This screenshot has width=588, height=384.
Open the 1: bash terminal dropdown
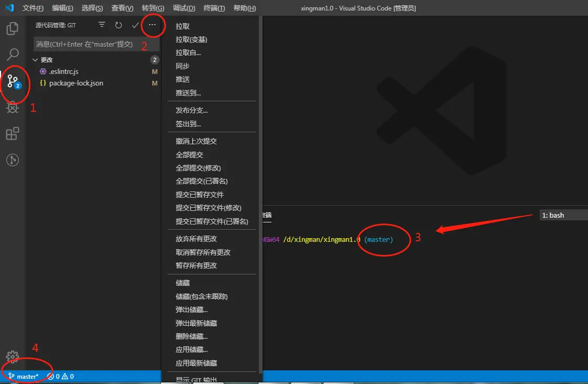pyautogui.click(x=563, y=215)
